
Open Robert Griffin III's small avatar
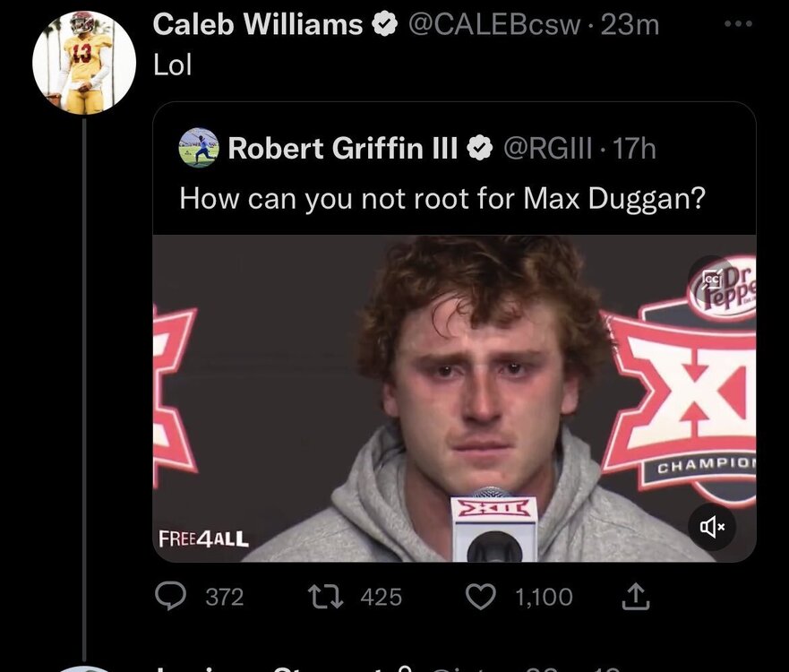click(199, 148)
